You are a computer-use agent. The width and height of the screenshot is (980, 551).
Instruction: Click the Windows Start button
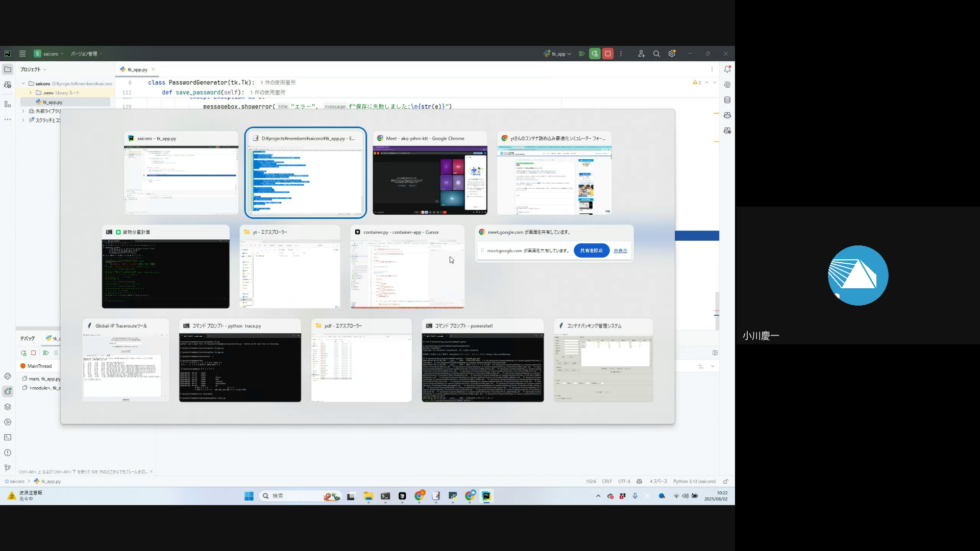click(x=249, y=496)
